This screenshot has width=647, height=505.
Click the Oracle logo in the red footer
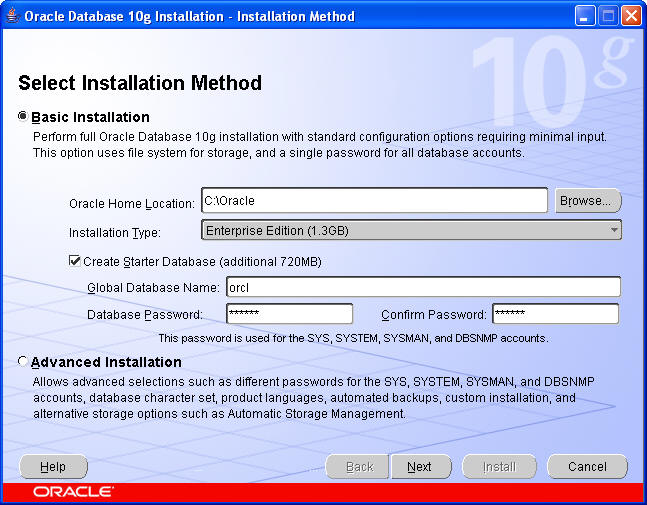point(73,492)
